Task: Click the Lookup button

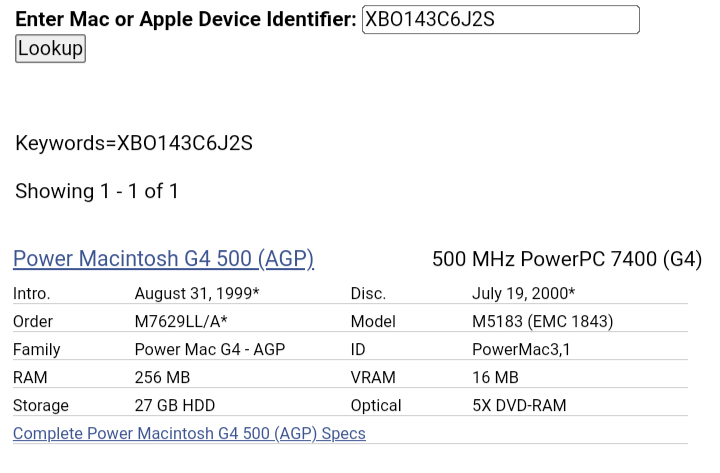Action: click(x=51, y=49)
